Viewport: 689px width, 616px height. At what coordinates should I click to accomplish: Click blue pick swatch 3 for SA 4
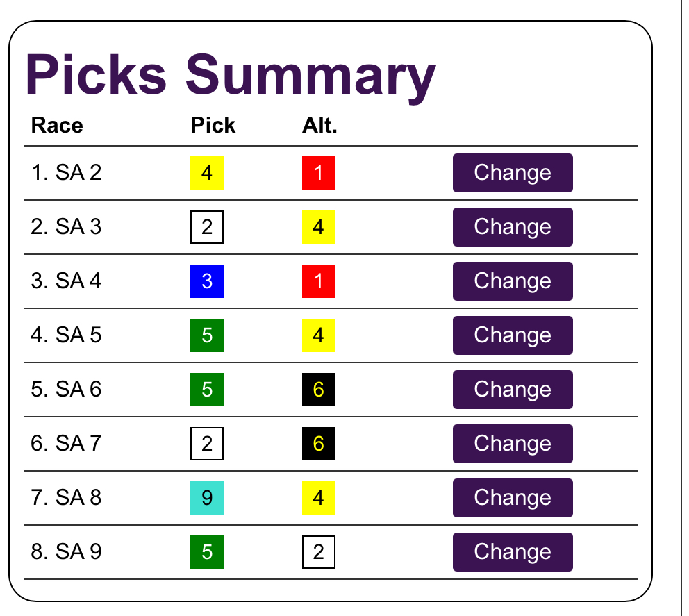pos(207,281)
